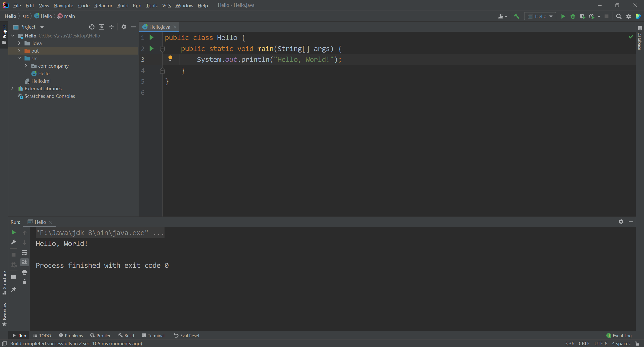Expand the out folder
Viewport: 644px width, 347px height.
tap(19, 51)
